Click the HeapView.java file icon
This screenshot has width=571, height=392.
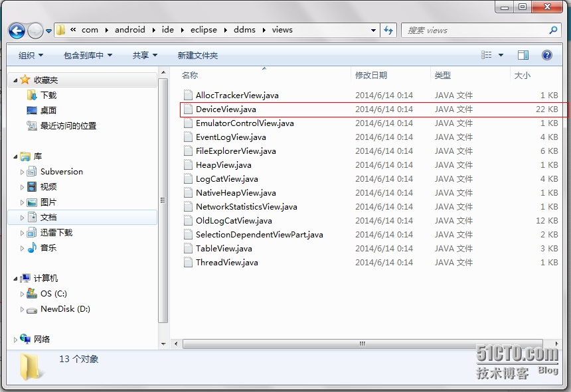pyautogui.click(x=188, y=165)
